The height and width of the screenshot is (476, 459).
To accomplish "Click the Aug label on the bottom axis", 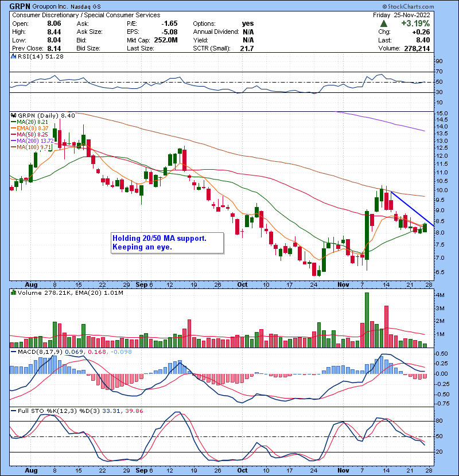I will pos(31,470).
